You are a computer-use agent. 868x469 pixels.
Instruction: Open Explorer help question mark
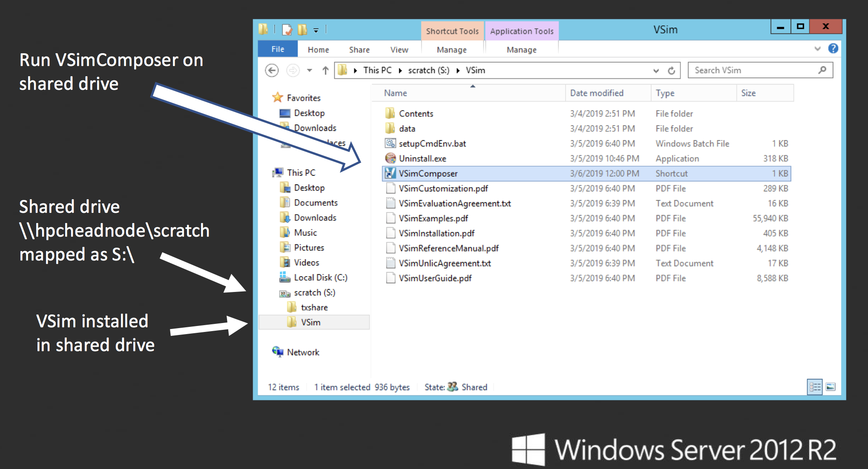(833, 49)
